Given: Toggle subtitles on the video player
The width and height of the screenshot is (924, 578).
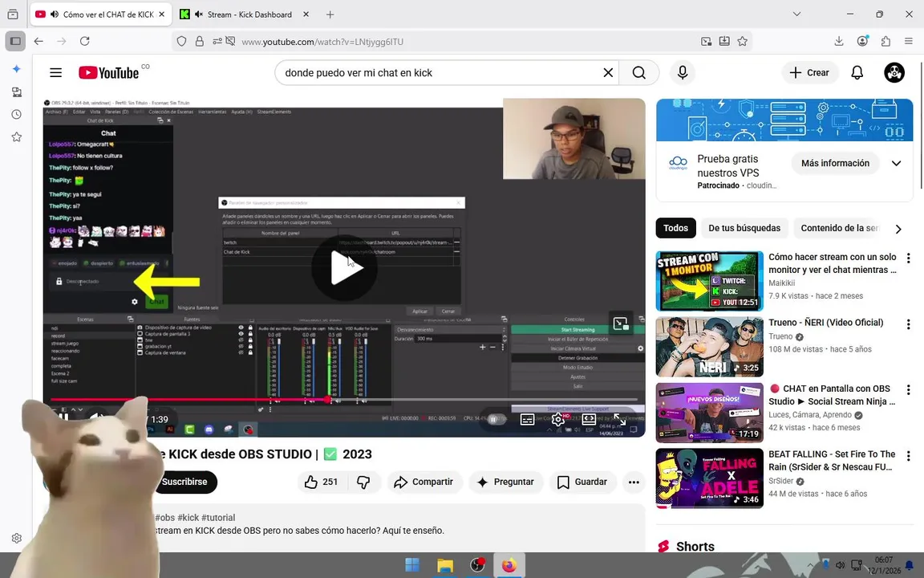Looking at the screenshot, I should pos(528,419).
